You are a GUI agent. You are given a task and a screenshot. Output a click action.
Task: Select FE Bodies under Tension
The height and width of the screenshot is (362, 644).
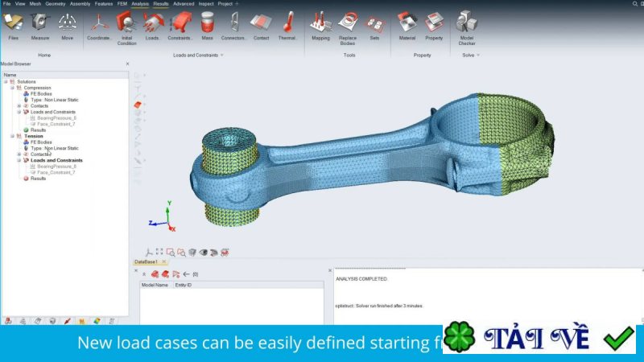[41, 142]
